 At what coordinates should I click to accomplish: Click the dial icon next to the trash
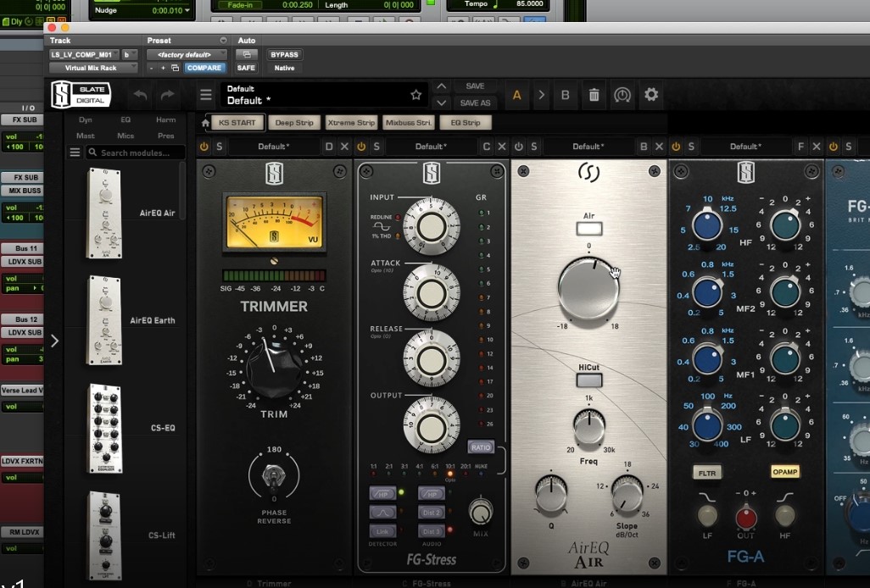[x=622, y=95]
